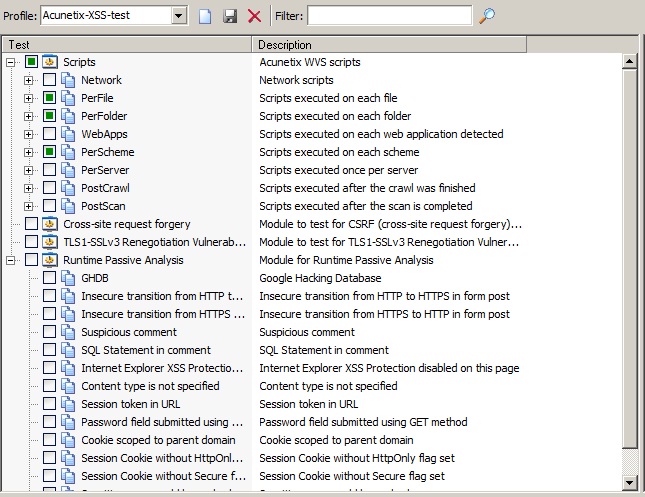The width and height of the screenshot is (645, 497).
Task: Check the TLS1-SSLv3 Renegotiation checkbox
Action: (31, 242)
